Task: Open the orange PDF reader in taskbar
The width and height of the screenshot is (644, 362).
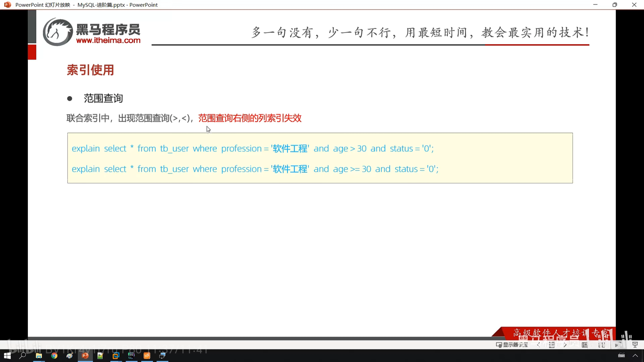Action: (147, 355)
